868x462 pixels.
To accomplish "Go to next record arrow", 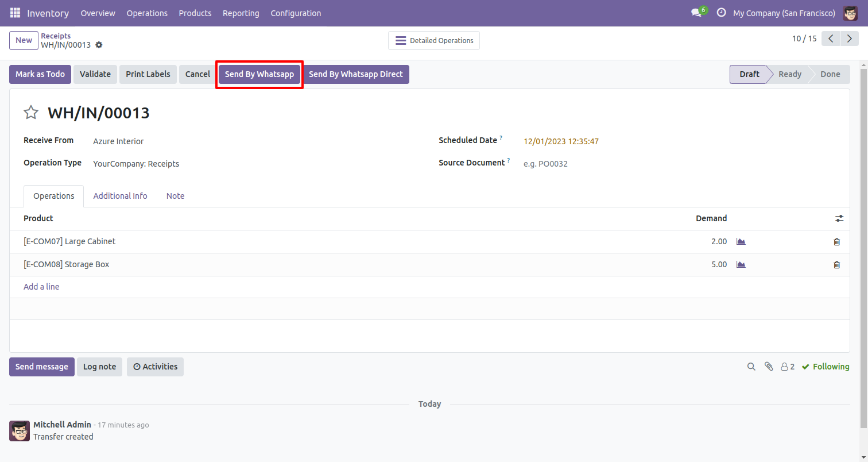I will coord(849,38).
